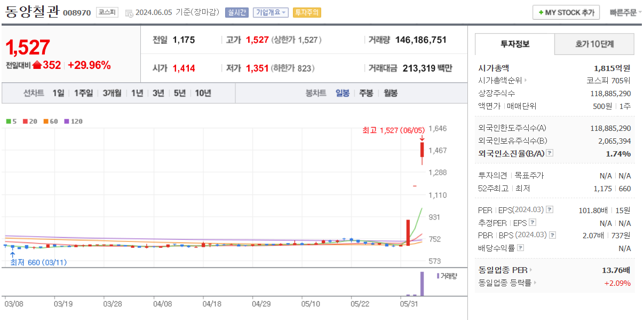Click 최저 660 (03/11) chart marker label
The height and width of the screenshot is (320, 644).
point(39,262)
